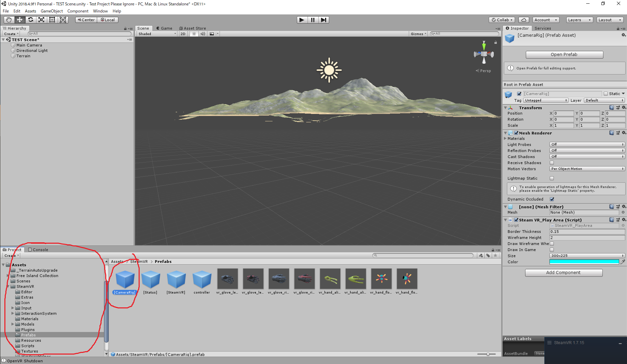Enable Draw In Game for the Play Area
The image size is (627, 364).
(552, 250)
